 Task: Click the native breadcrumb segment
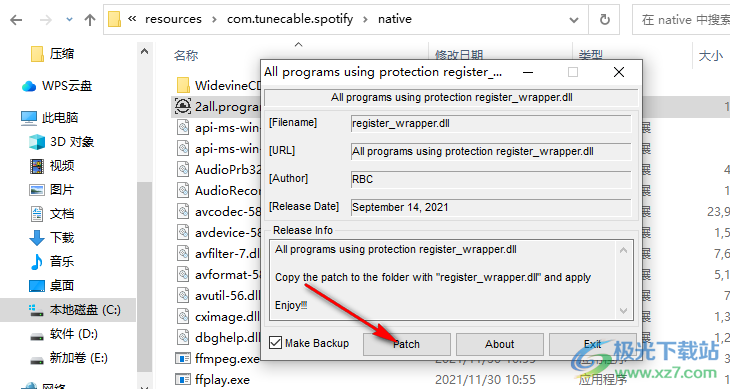pos(395,19)
